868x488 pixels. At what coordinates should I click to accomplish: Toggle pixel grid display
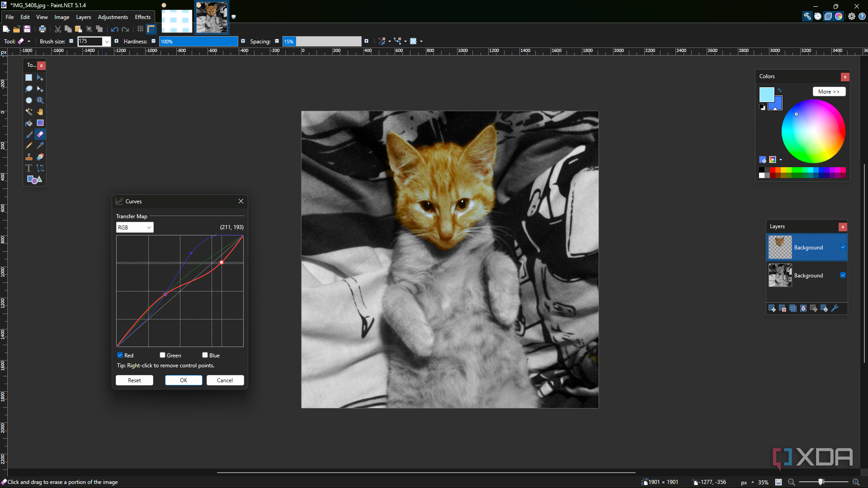(141, 29)
